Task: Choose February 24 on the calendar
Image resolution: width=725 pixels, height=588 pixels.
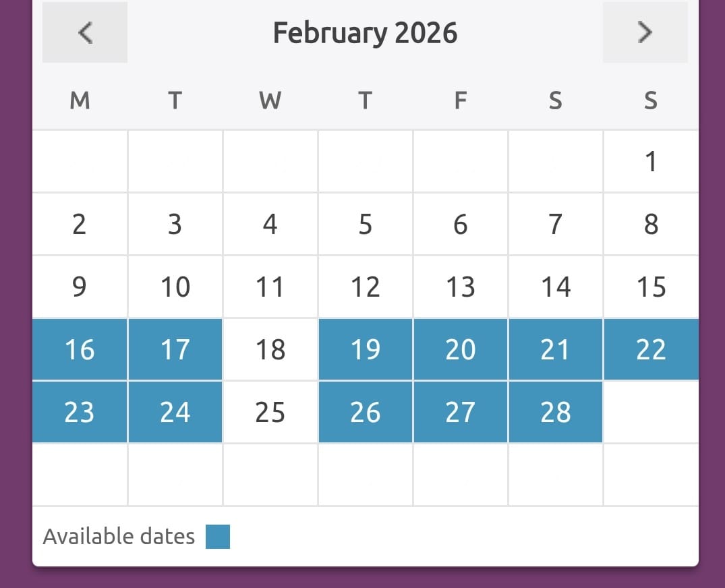Action: pyautogui.click(x=175, y=412)
